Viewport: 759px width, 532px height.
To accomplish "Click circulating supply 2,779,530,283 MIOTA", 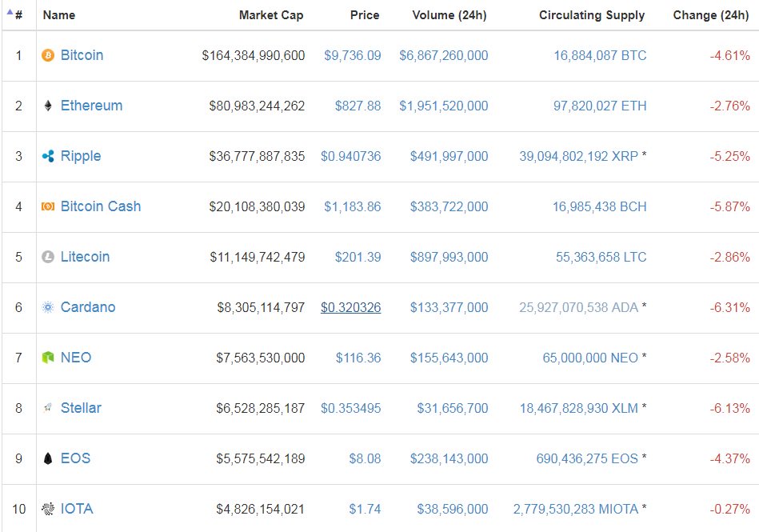I will (x=576, y=509).
